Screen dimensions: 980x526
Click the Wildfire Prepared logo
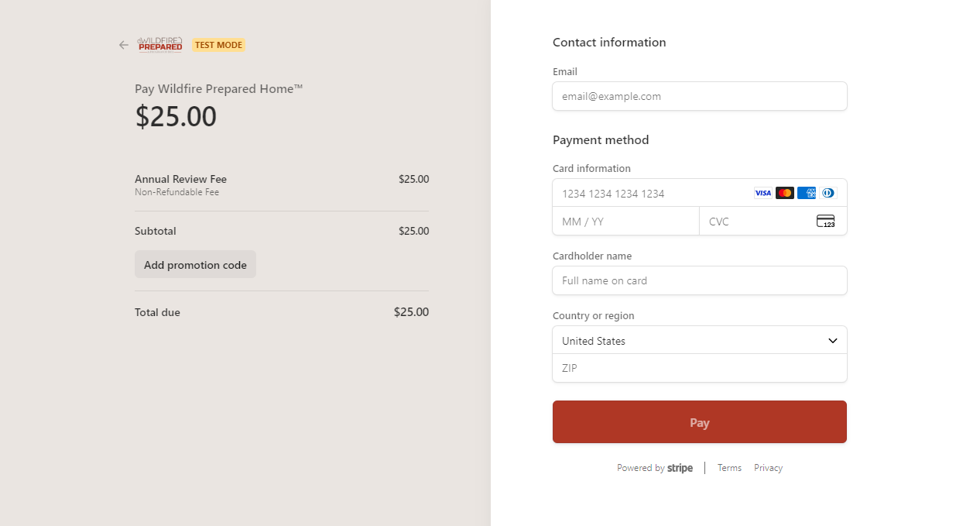(160, 44)
